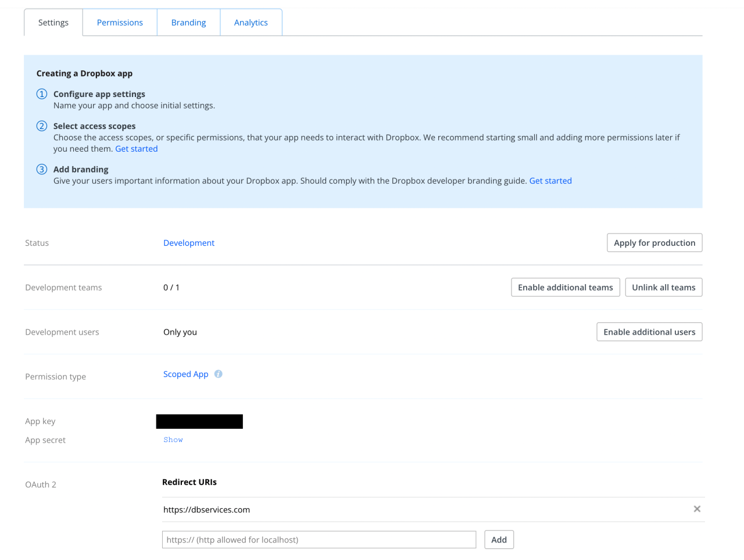Click 'Add branding' step title
Image resolution: width=744 pixels, height=560 pixels.
click(81, 169)
